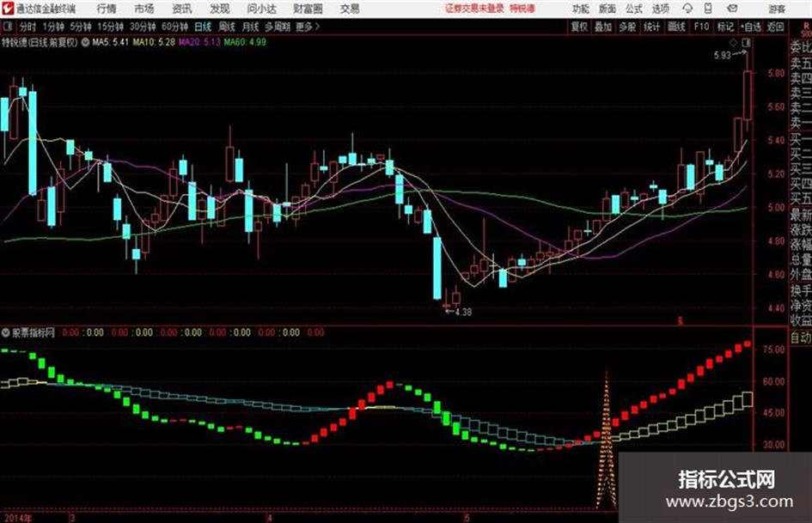
Task: Click the F10 company info button
Action: pos(702,27)
